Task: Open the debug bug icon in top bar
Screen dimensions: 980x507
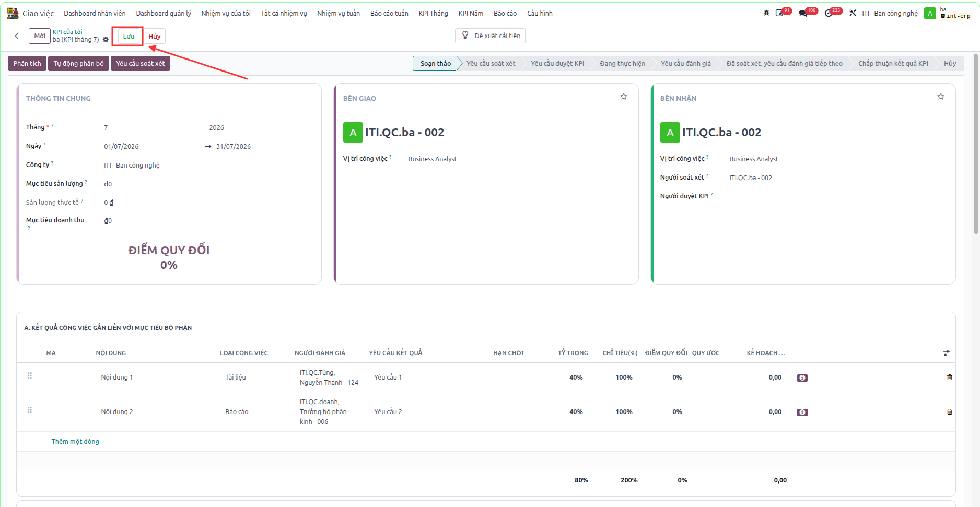Action: tap(766, 13)
